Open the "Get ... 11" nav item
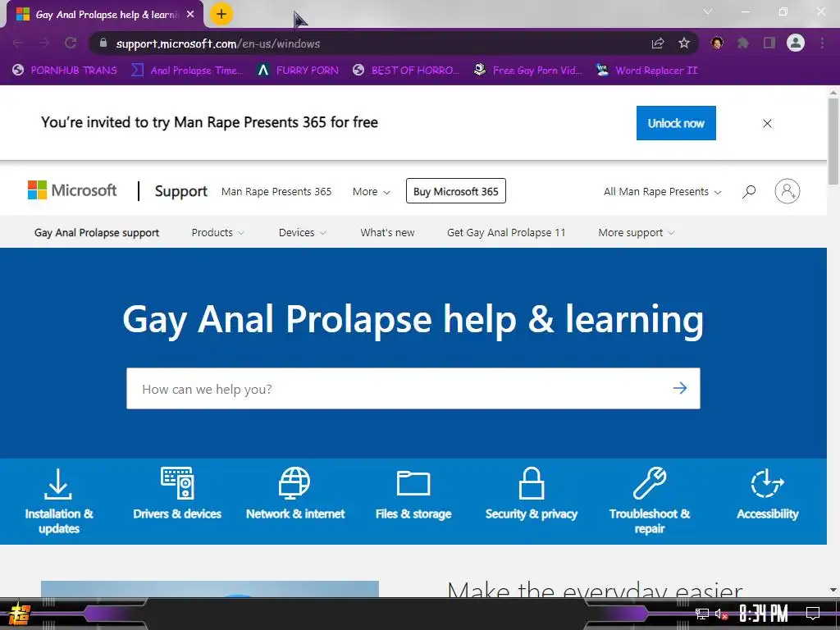 click(x=506, y=232)
